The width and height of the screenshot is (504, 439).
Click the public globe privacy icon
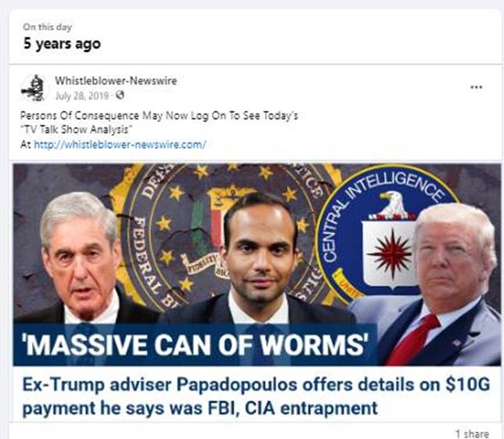click(120, 95)
